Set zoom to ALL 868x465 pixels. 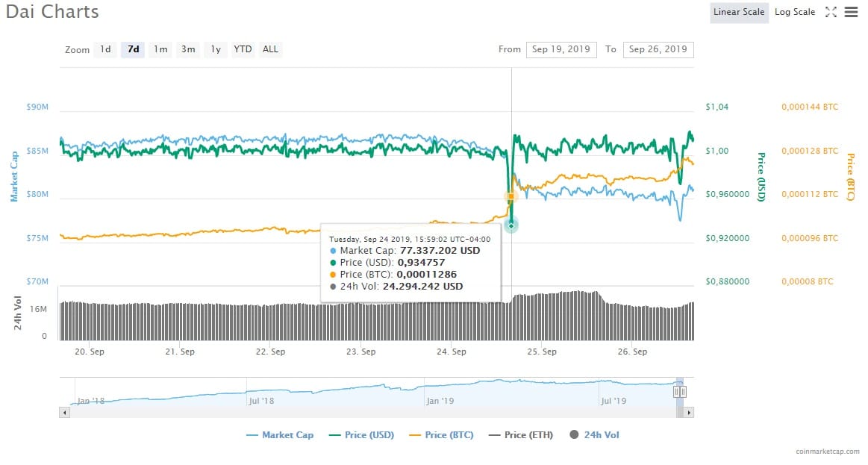(x=270, y=49)
